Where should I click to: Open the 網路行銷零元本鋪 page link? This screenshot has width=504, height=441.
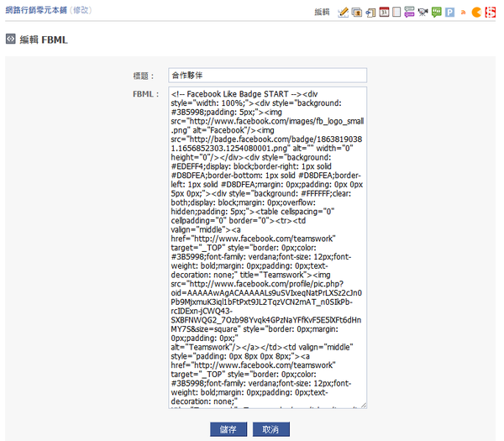point(36,10)
